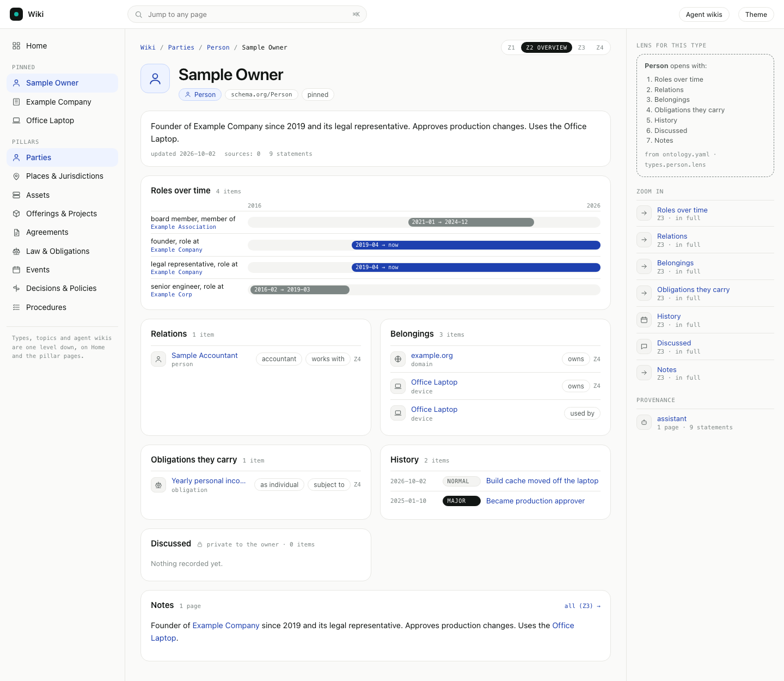This screenshot has width=784, height=681.
Task: Open the Agent wikis button
Action: click(x=704, y=14)
